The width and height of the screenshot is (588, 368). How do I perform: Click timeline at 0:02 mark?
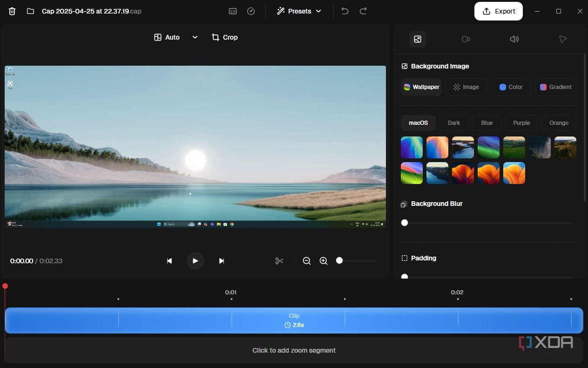457,293
